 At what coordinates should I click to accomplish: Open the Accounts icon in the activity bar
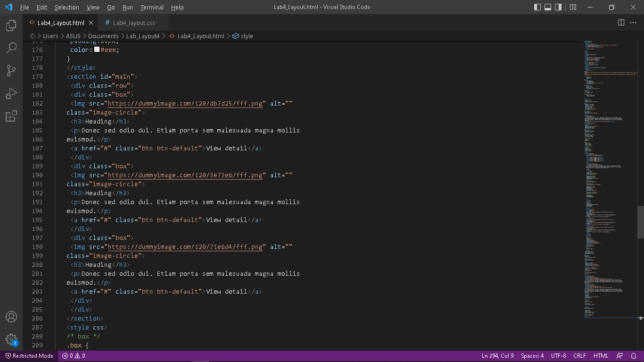(x=11, y=317)
